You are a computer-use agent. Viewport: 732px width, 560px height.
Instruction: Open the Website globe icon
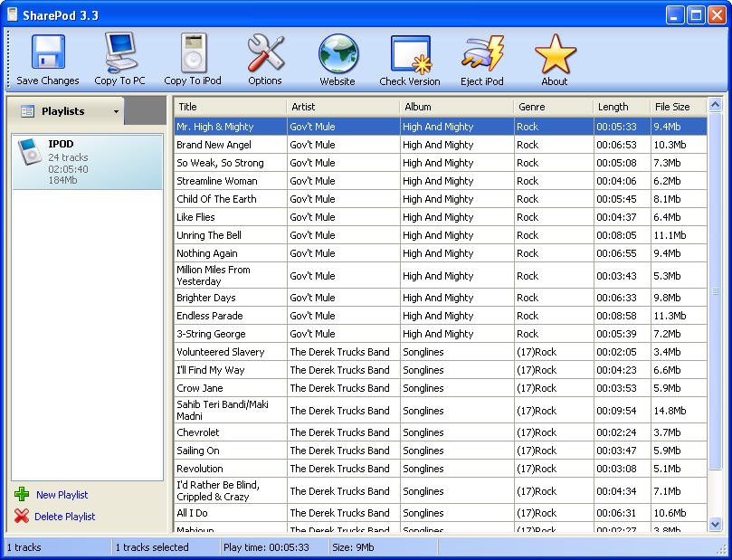pos(338,53)
